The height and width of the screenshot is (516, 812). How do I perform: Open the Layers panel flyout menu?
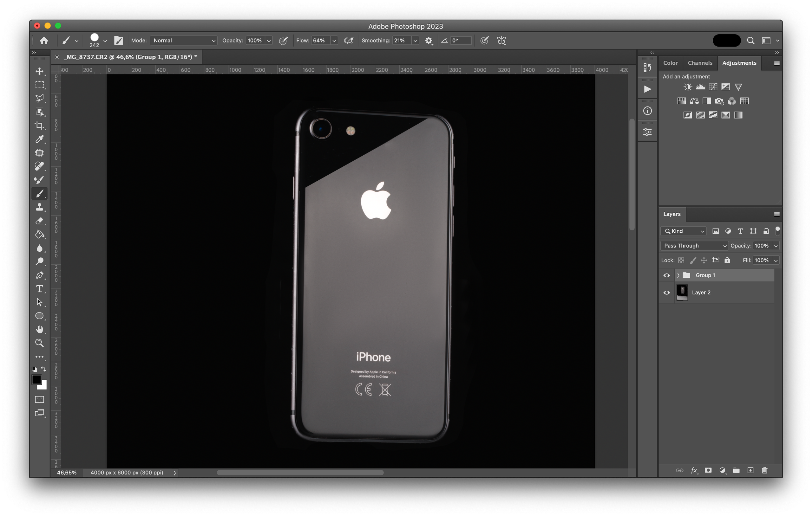click(x=776, y=214)
